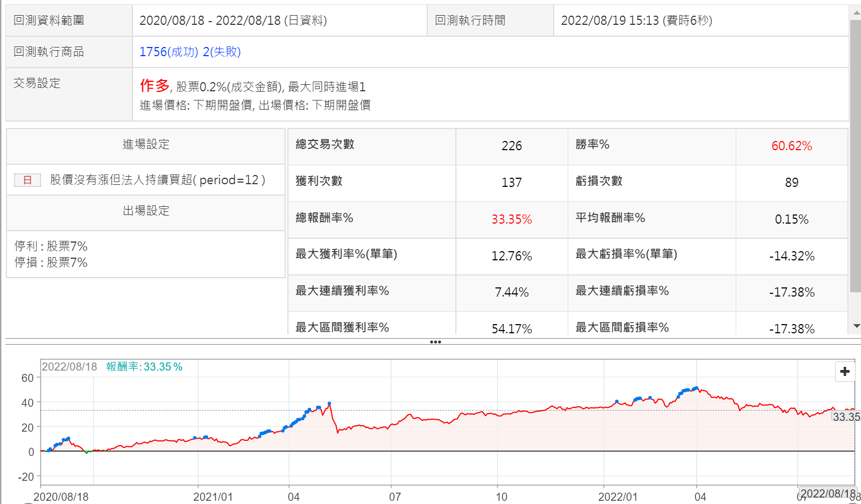Click the 2020/08/18 start date on x-axis

point(61,496)
